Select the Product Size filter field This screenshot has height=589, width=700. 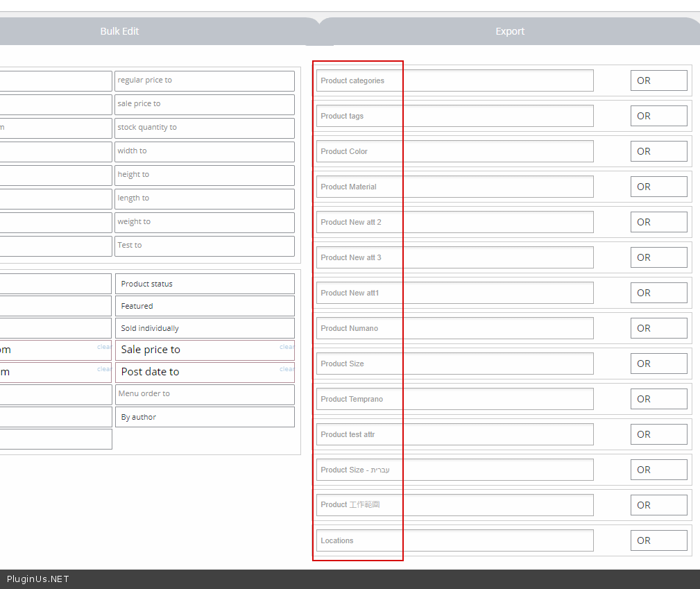tap(454, 364)
